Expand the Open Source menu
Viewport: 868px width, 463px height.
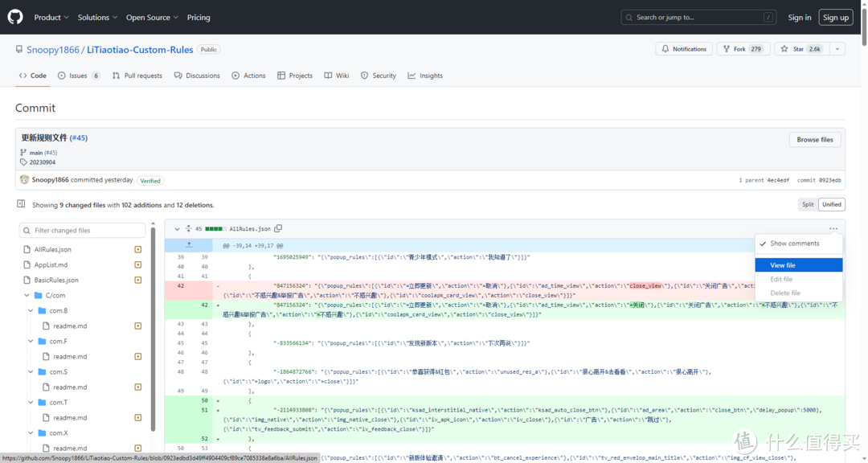tap(152, 18)
